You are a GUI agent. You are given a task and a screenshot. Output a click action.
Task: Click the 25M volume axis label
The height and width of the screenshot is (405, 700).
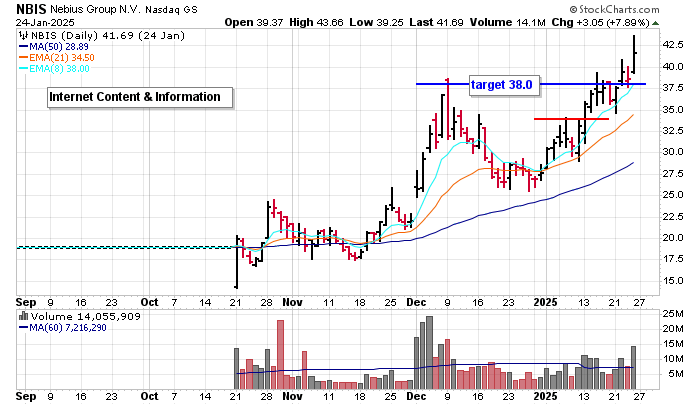tap(673, 314)
